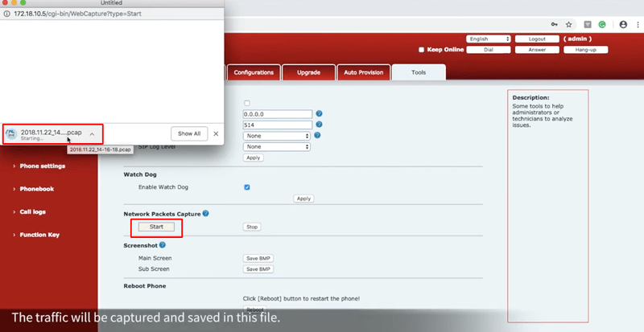The image size is (644, 332).
Task: Open the English language dropdown
Action: coord(489,39)
